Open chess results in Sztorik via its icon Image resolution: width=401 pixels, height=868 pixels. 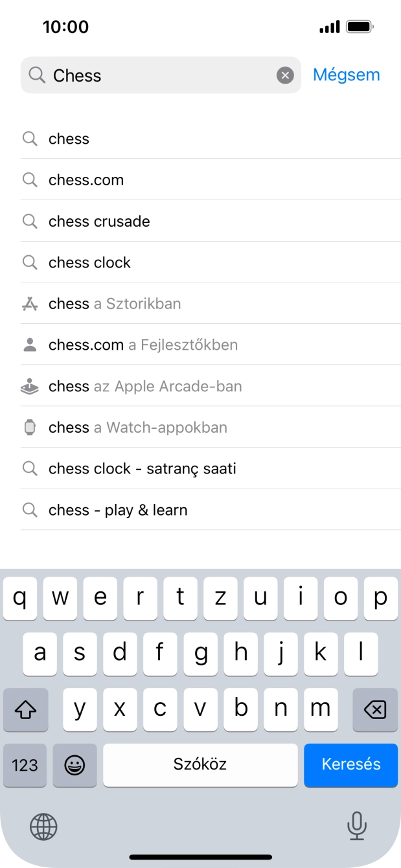[x=30, y=303]
